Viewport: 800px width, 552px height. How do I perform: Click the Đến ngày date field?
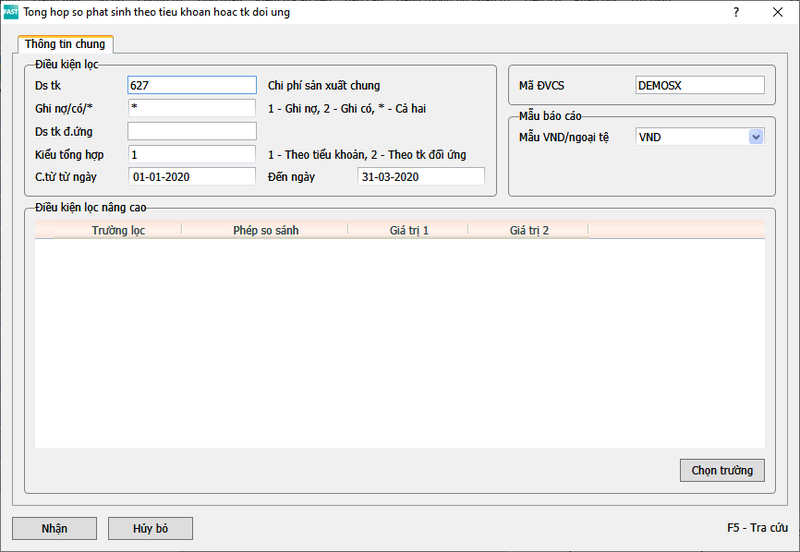tap(420, 177)
